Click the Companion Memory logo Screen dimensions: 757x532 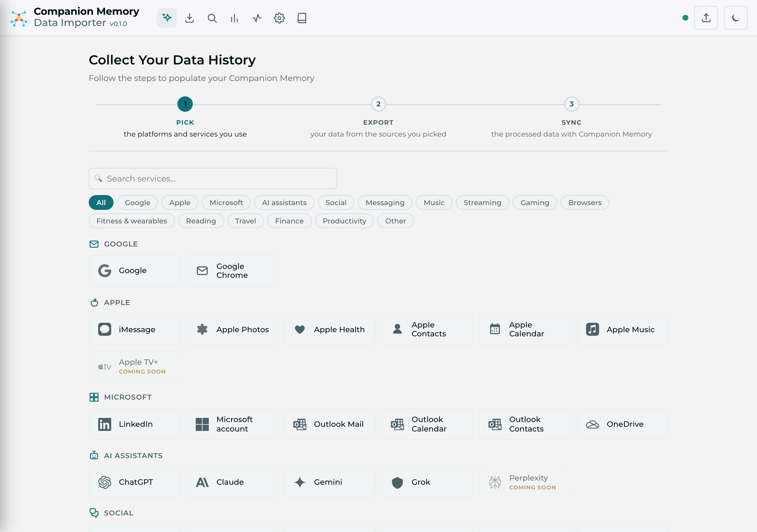pos(19,19)
